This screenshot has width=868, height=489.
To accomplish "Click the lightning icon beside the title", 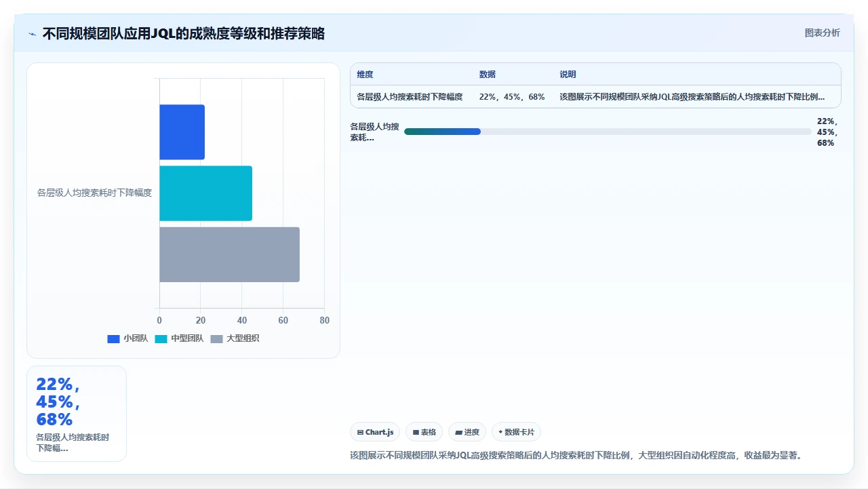I will tap(32, 34).
